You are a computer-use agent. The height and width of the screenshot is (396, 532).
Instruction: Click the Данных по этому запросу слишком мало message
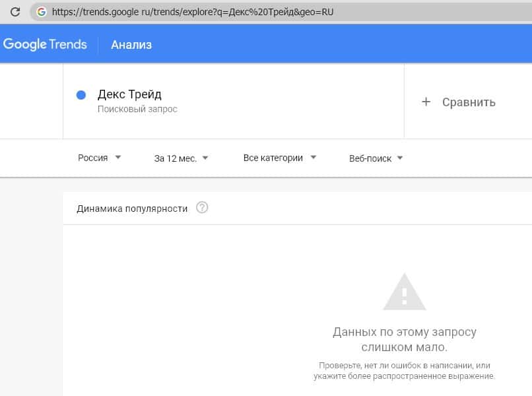[404, 339]
